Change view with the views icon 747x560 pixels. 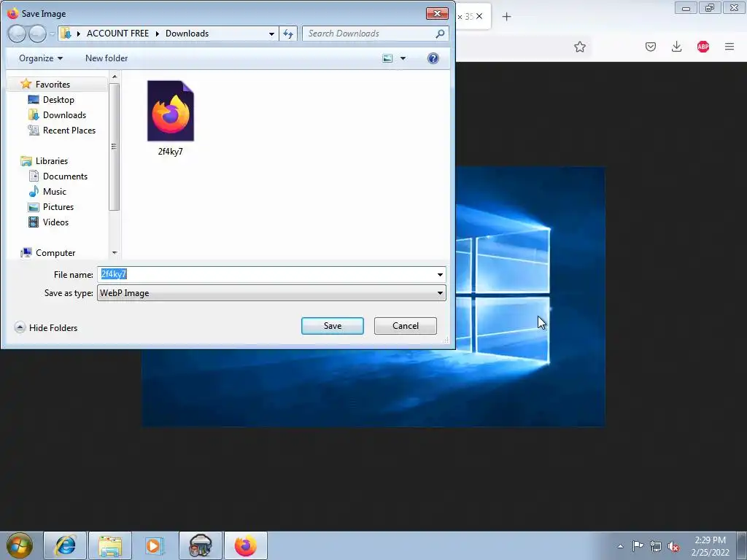tap(388, 58)
